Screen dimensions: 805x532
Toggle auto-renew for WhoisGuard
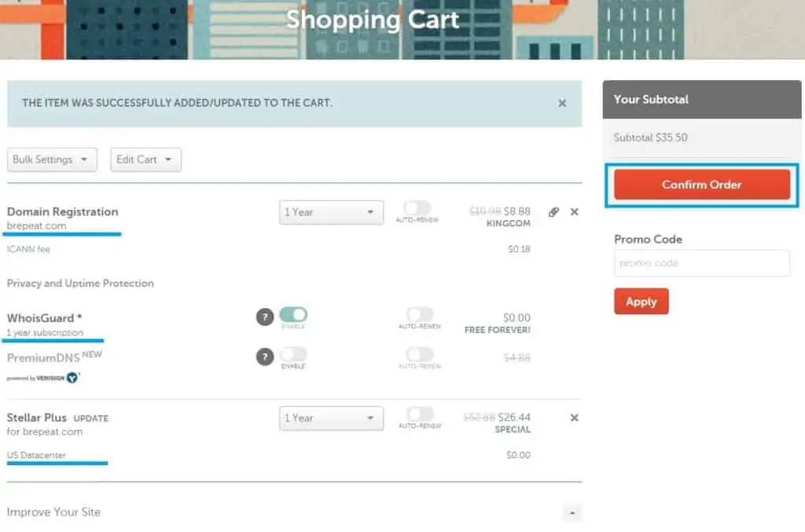[x=420, y=314]
